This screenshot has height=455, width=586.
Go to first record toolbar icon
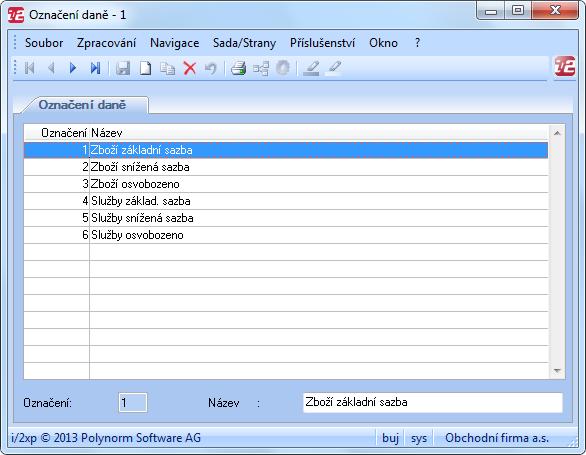click(x=30, y=68)
